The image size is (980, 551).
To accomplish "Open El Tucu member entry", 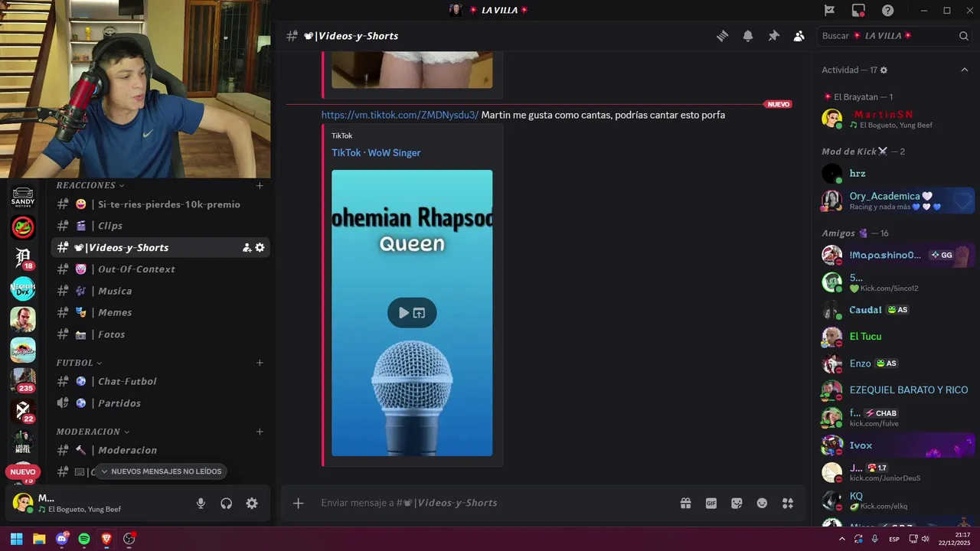I will coord(893,336).
